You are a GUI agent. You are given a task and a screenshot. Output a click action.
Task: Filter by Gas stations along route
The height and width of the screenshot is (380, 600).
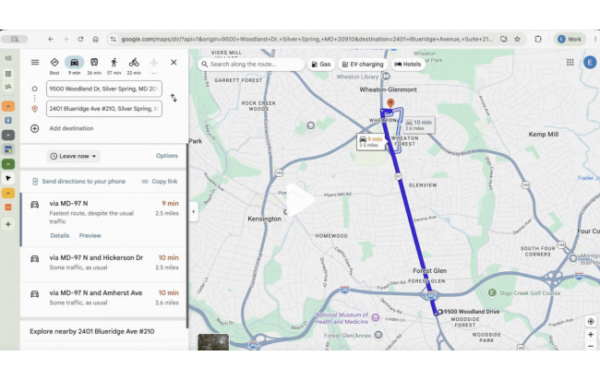[321, 64]
